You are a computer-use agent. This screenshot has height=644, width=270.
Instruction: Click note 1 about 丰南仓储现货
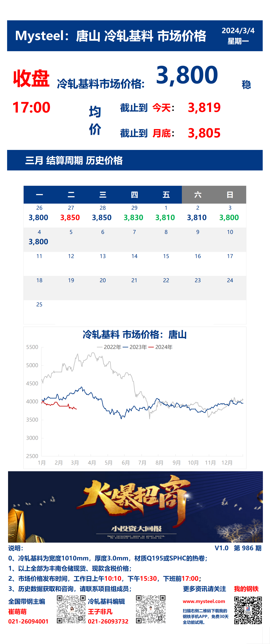70,568
